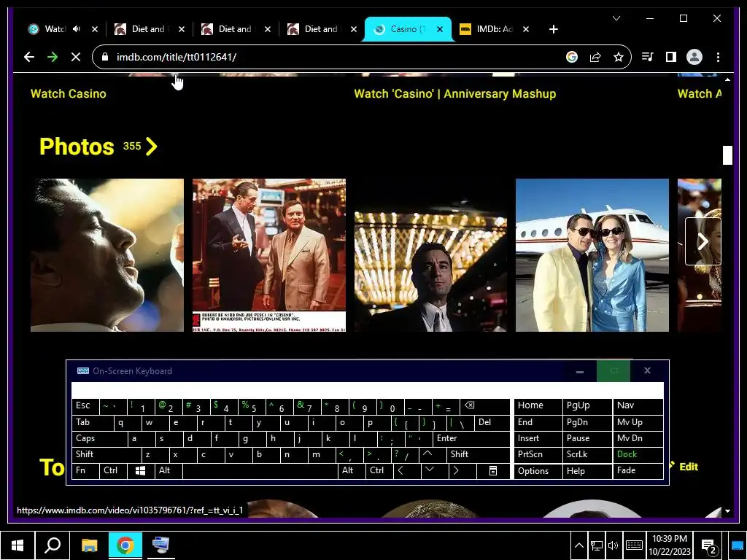747x560 pixels.
Task: Show hidden system tray icons
Action: coord(578,545)
